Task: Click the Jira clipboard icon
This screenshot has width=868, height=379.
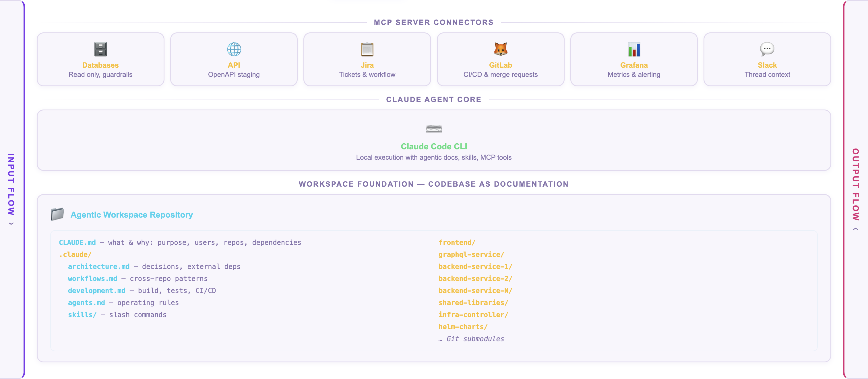Action: coord(367,49)
